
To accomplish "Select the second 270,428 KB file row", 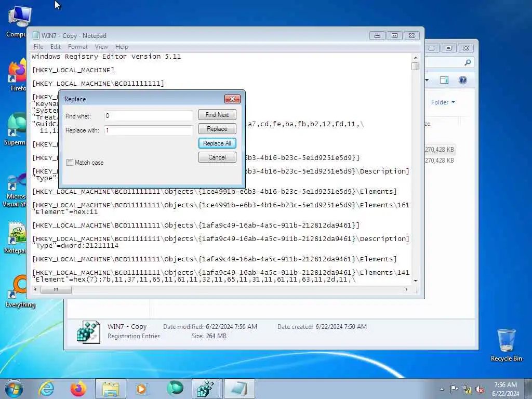I will 440,161.
